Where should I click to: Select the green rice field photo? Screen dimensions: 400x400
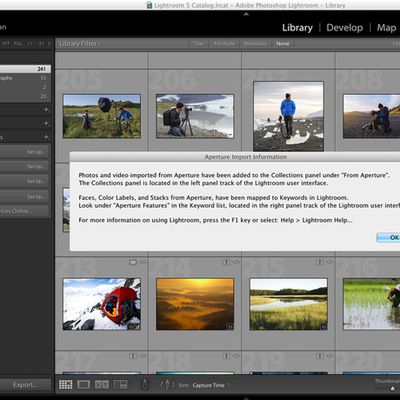click(x=372, y=304)
